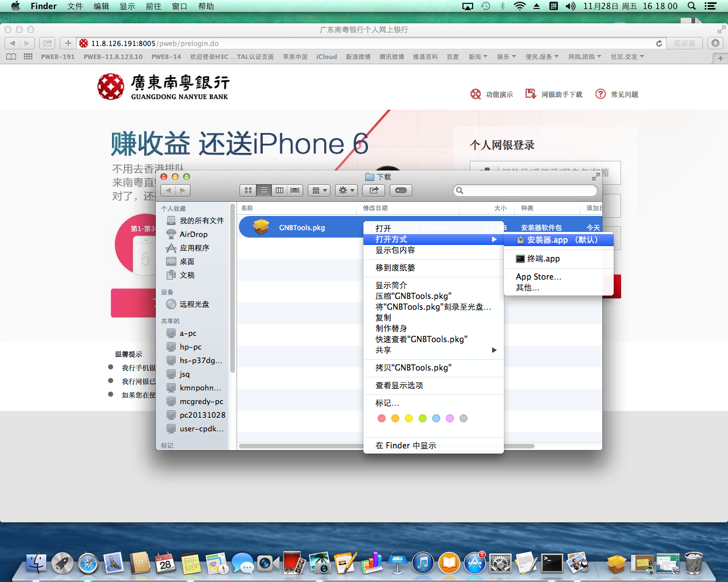Click 常见问题 question mark icon

601,94
